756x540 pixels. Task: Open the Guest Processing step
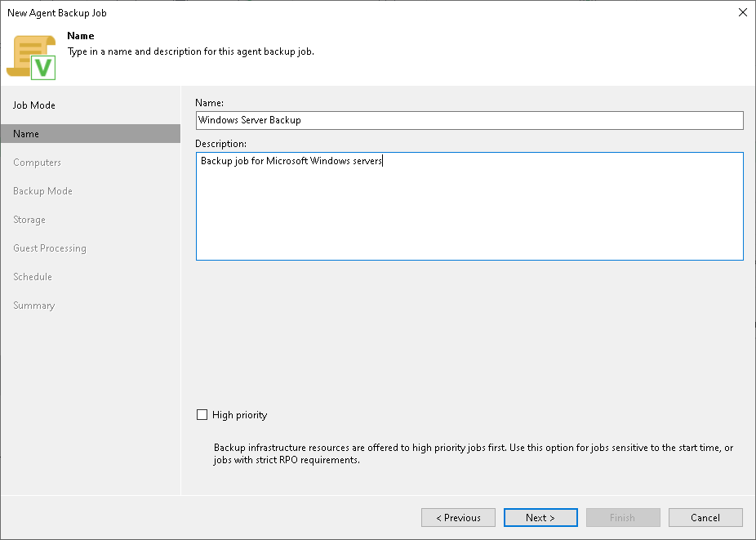point(51,248)
